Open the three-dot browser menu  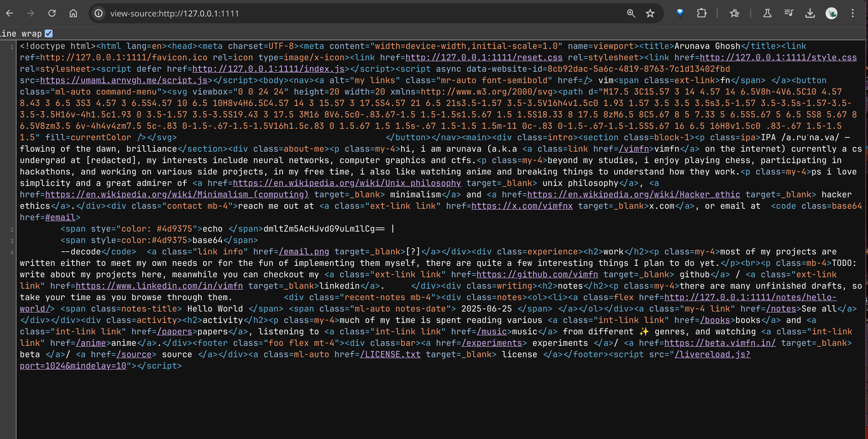point(852,13)
